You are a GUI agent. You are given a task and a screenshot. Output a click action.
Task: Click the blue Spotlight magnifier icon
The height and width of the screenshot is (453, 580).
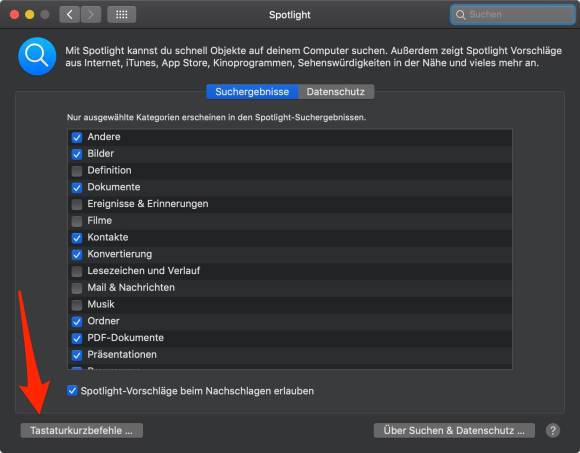[37, 56]
